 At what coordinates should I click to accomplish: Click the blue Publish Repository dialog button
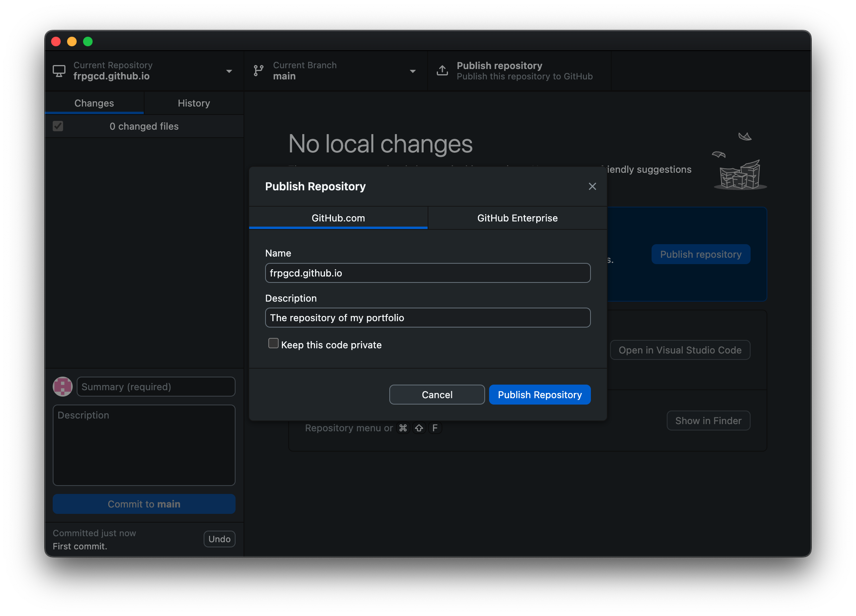[x=540, y=395]
